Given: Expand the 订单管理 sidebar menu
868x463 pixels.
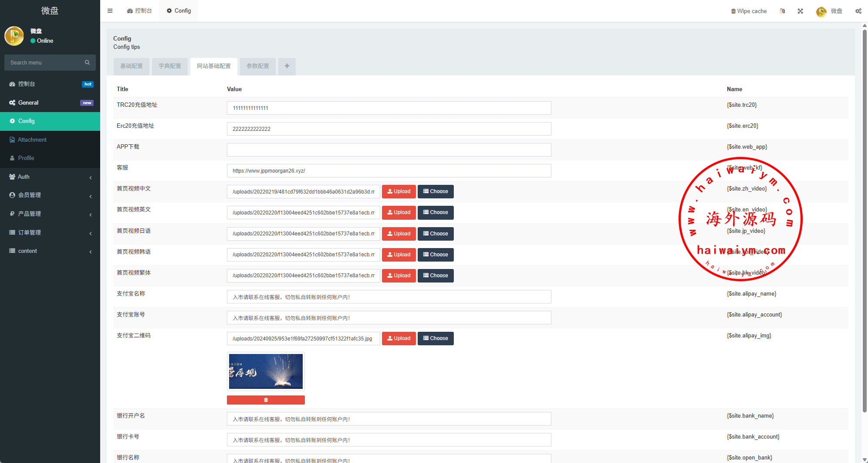Looking at the screenshot, I should pyautogui.click(x=50, y=233).
